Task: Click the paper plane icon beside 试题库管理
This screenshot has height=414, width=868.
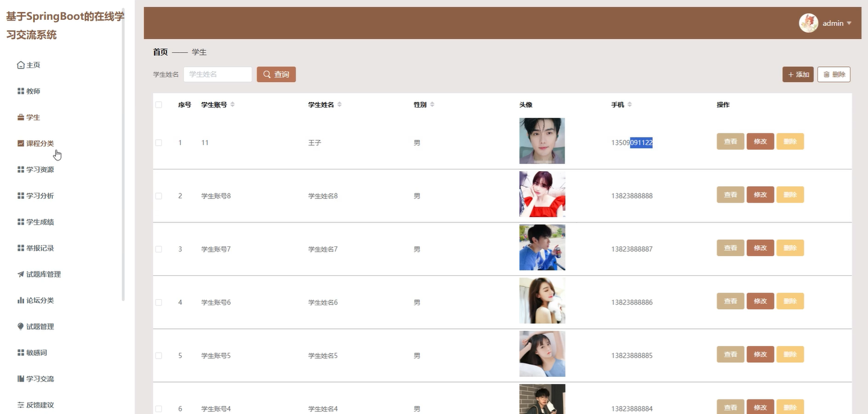Action: (x=21, y=274)
